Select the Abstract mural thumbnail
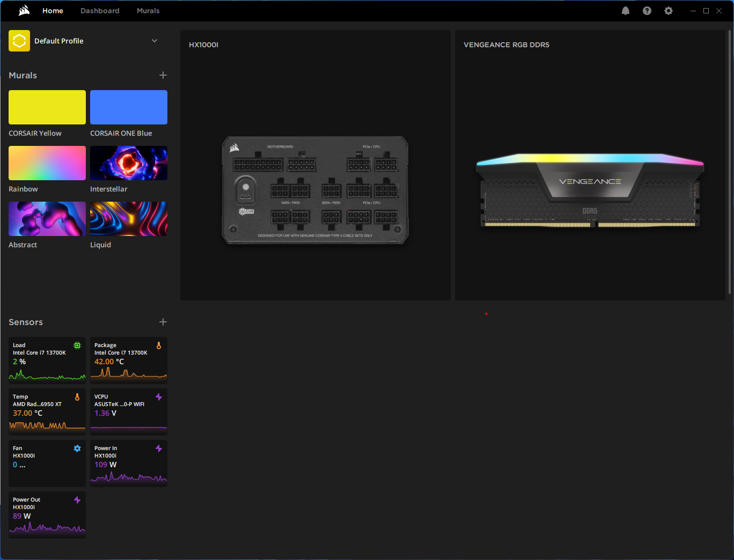The height and width of the screenshot is (560, 734). click(x=47, y=219)
